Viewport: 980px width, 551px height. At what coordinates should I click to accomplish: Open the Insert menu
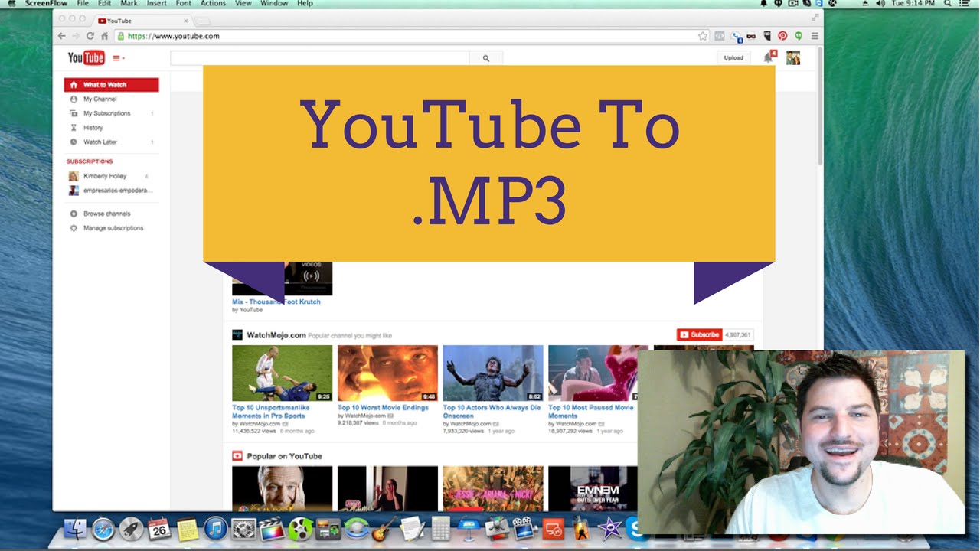[156, 4]
